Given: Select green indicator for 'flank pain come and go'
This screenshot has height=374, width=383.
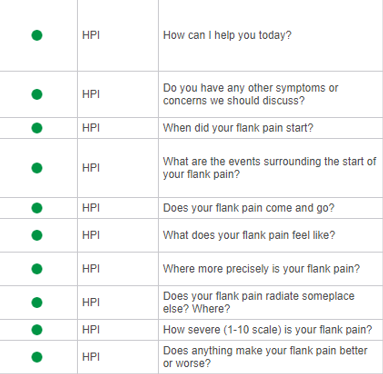Looking at the screenshot, I should click(x=37, y=208).
